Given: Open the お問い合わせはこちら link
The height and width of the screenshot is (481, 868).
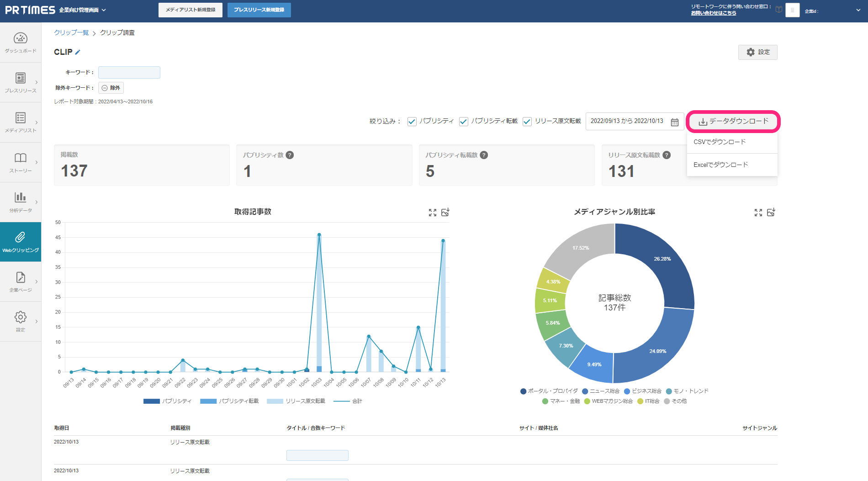Looking at the screenshot, I should tap(714, 13).
